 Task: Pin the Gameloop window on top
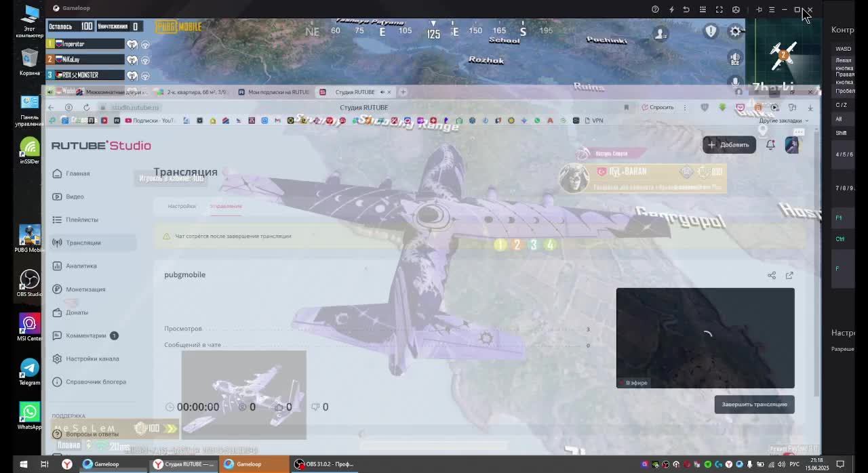pyautogui.click(x=759, y=9)
